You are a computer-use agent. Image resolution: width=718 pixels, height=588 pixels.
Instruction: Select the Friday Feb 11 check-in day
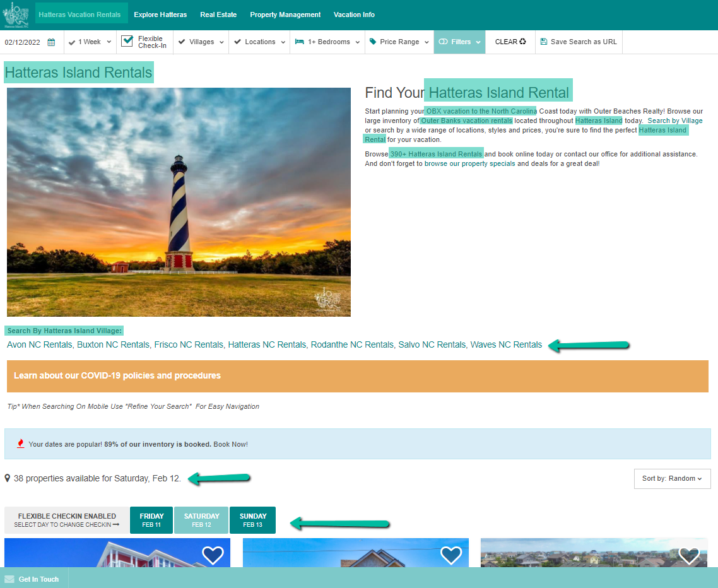click(x=151, y=520)
